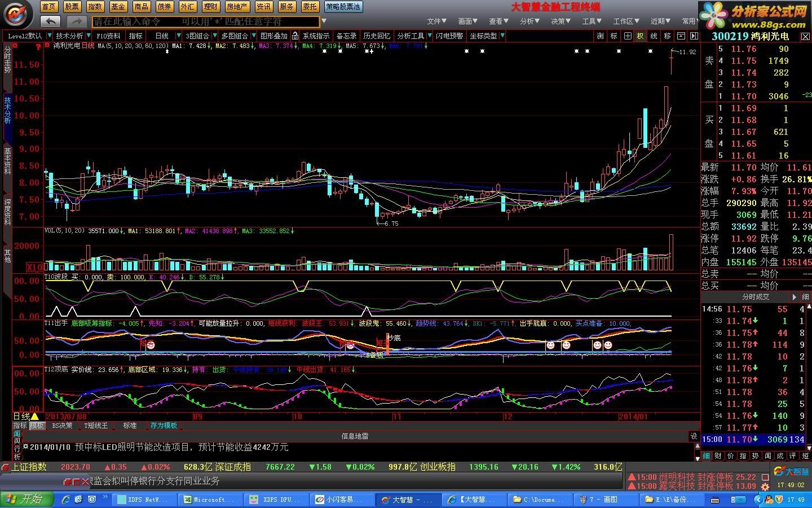Image resolution: width=812 pixels, height=508 pixels.
Task: Click the red question mark help icon on the chart
Action: [38, 46]
